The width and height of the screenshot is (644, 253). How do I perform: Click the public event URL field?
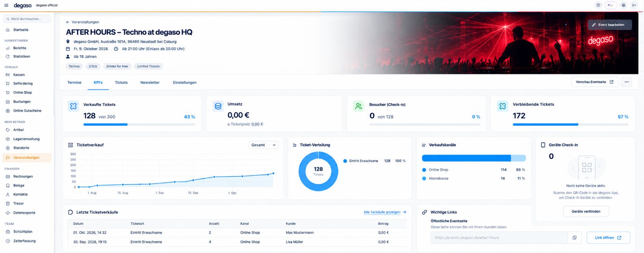[x=499, y=238]
